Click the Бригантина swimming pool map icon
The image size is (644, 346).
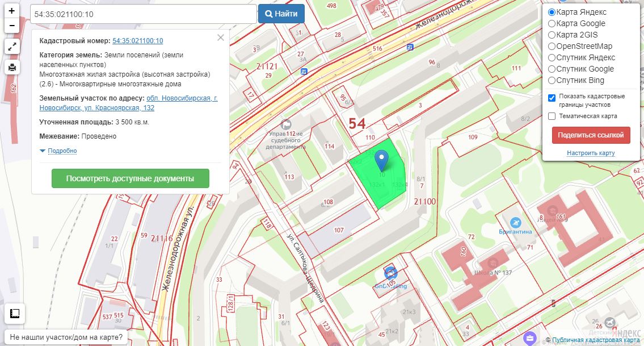[x=515, y=223]
